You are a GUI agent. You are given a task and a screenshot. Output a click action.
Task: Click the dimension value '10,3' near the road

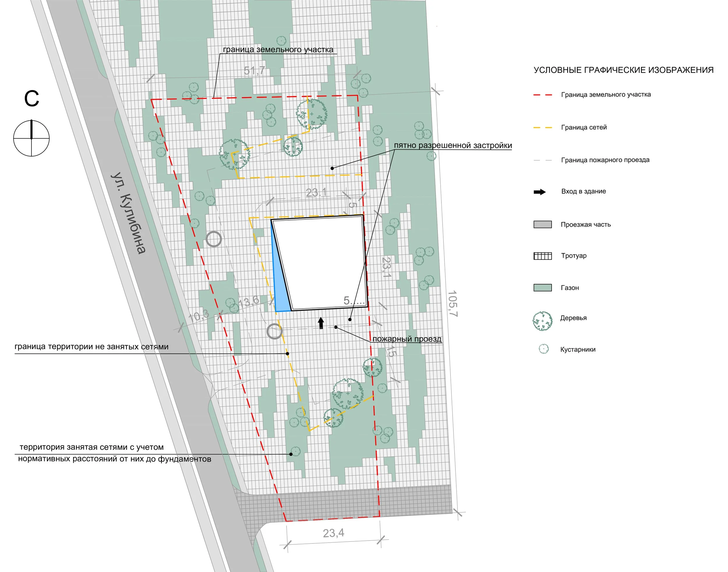[x=198, y=315]
